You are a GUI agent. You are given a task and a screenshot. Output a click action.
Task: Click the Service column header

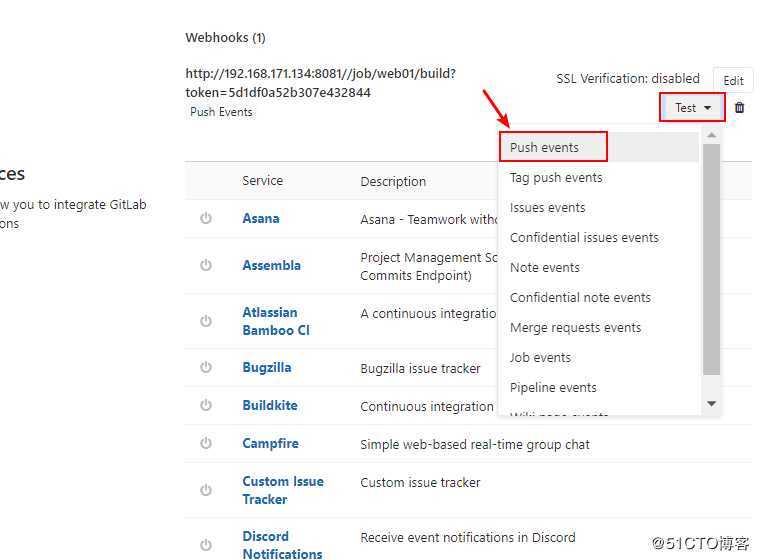262,181
